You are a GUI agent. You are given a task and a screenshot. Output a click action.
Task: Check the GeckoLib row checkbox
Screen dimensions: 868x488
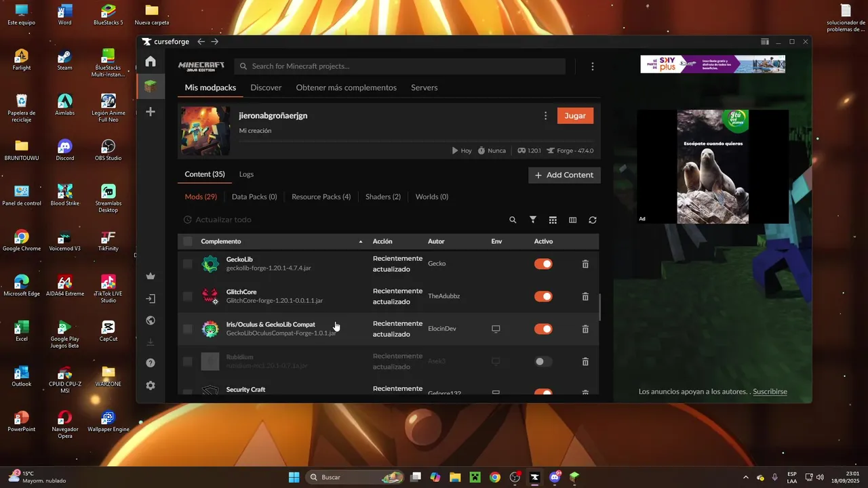188,264
